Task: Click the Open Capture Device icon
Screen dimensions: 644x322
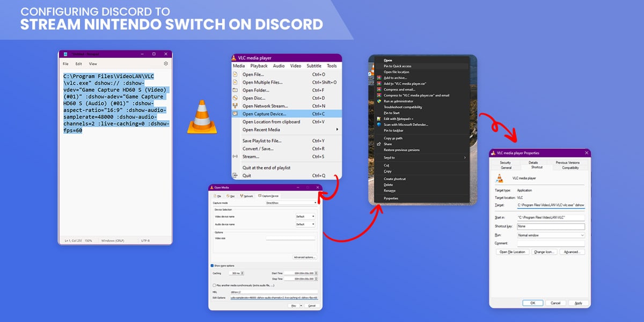Action: coord(235,114)
